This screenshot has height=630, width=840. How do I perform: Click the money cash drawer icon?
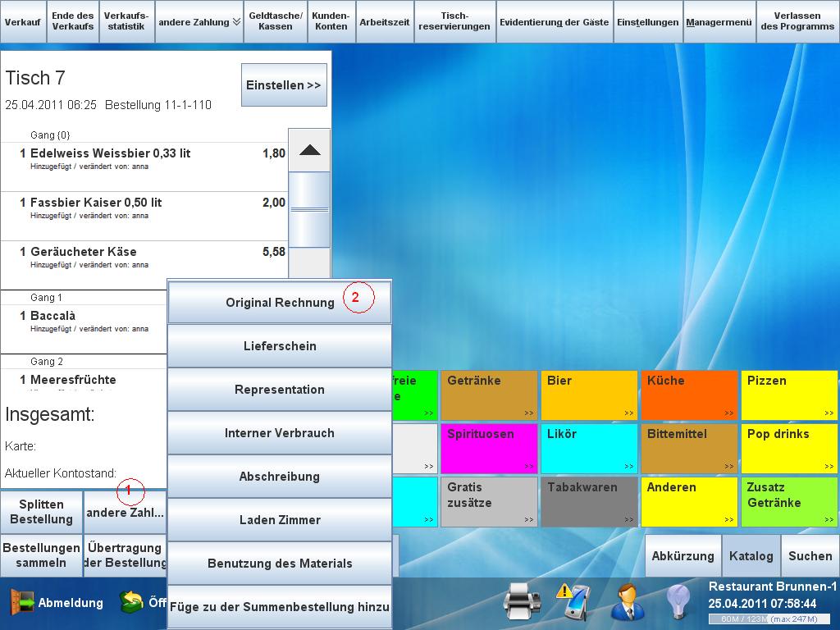click(x=131, y=603)
